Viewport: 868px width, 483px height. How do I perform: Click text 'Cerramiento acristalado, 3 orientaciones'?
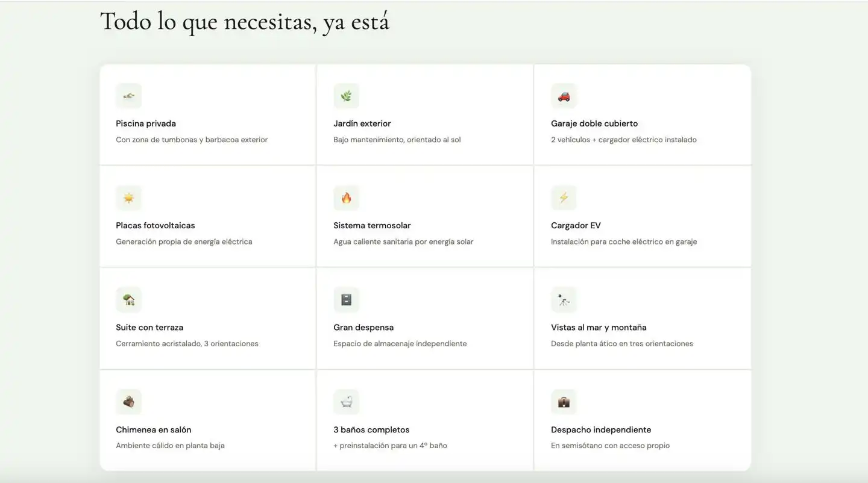point(187,344)
